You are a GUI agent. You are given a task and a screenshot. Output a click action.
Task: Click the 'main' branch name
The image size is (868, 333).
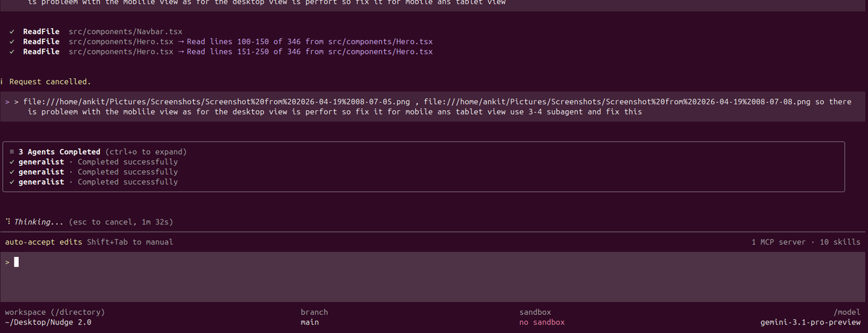(310, 322)
